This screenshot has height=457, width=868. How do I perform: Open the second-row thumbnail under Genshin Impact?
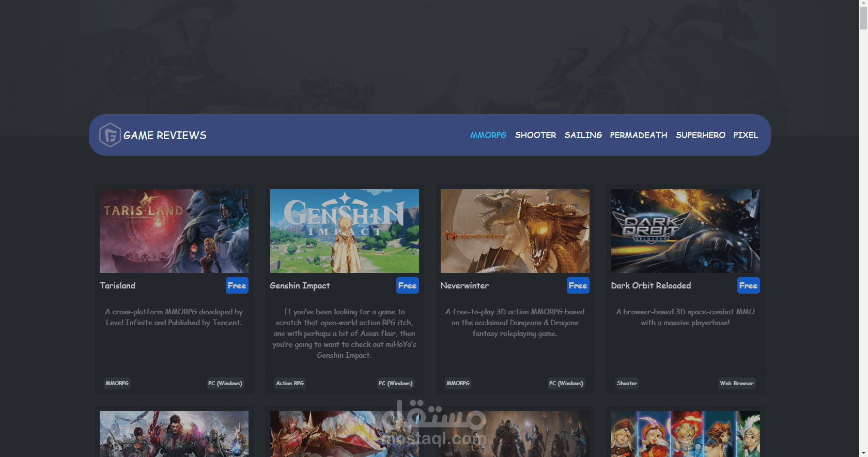[x=345, y=434]
